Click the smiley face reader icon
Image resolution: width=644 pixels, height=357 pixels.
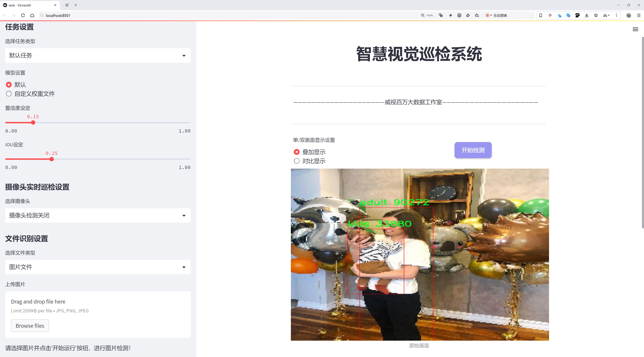pos(459,15)
